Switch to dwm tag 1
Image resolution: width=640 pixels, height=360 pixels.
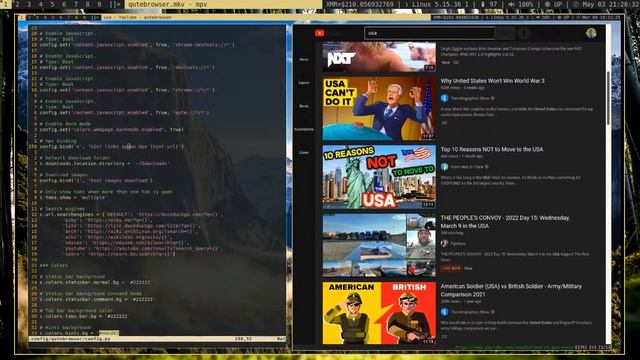click(x=6, y=4)
